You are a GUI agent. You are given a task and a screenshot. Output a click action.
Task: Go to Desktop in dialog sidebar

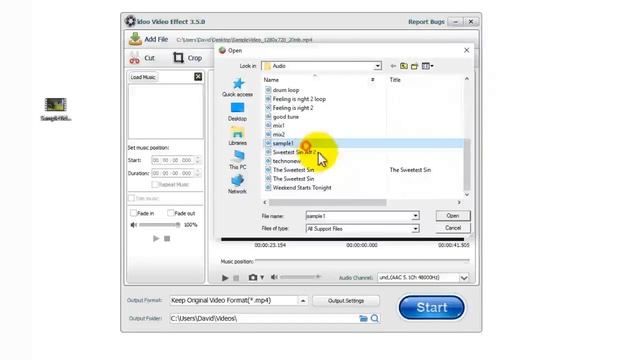click(x=238, y=112)
